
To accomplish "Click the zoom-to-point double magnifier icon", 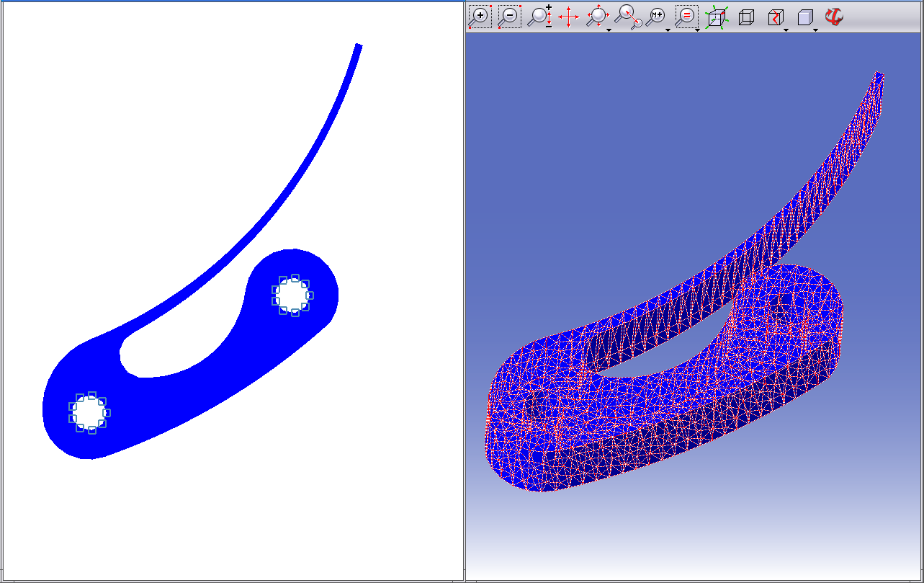I will point(628,17).
